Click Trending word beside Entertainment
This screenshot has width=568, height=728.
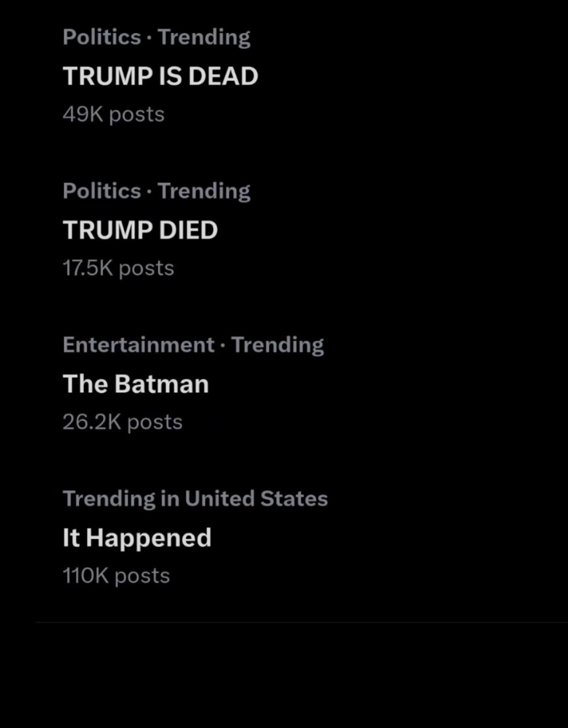(x=277, y=345)
